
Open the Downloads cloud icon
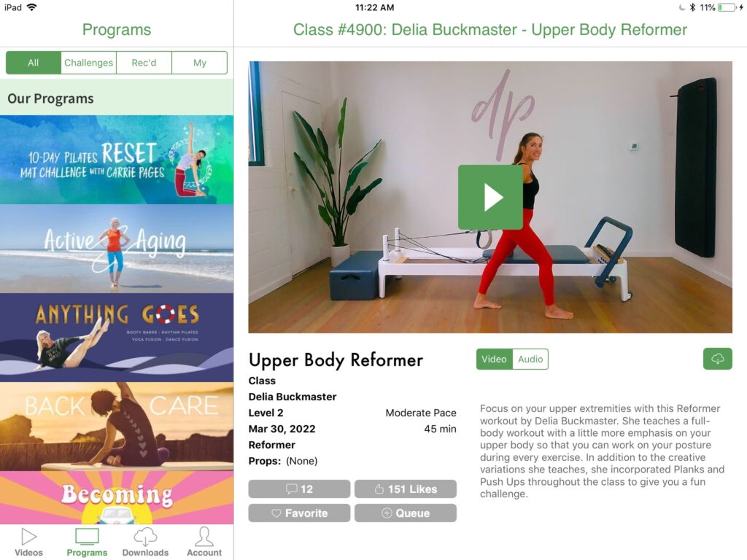point(145,537)
